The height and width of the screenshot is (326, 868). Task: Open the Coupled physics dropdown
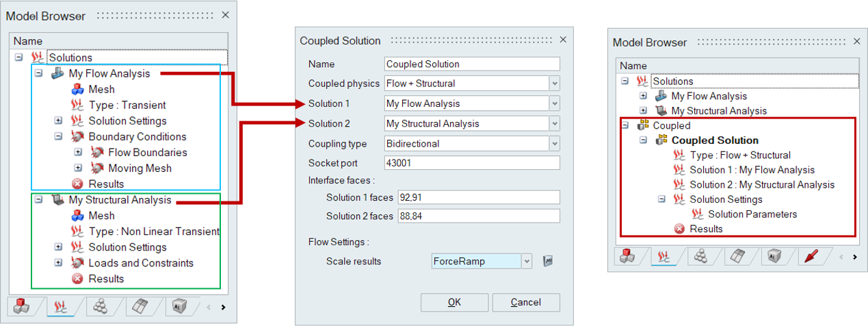point(555,84)
